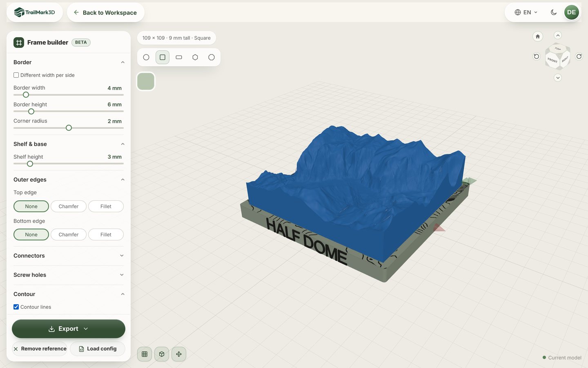Click the home view reset icon
This screenshot has width=588, height=368.
(538, 36)
